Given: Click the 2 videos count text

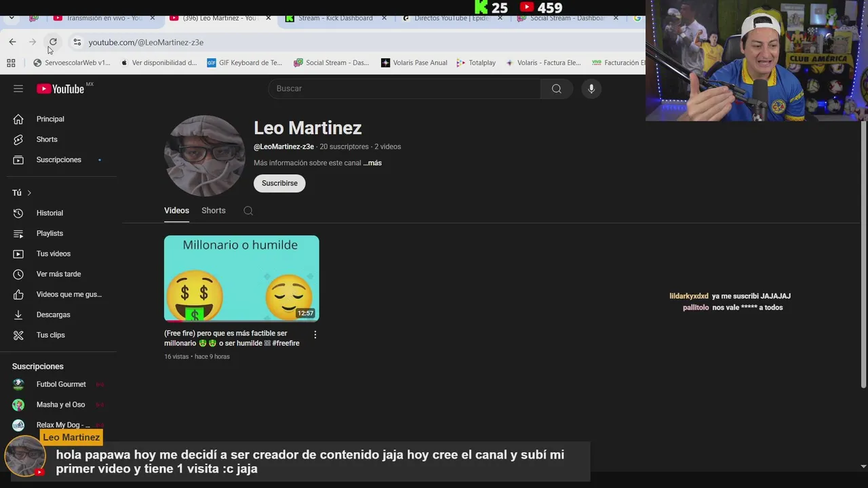Looking at the screenshot, I should coord(388,146).
